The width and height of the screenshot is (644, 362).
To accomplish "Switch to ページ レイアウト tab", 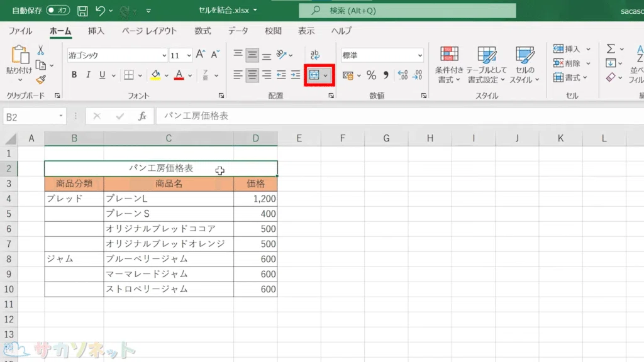I will point(149,31).
